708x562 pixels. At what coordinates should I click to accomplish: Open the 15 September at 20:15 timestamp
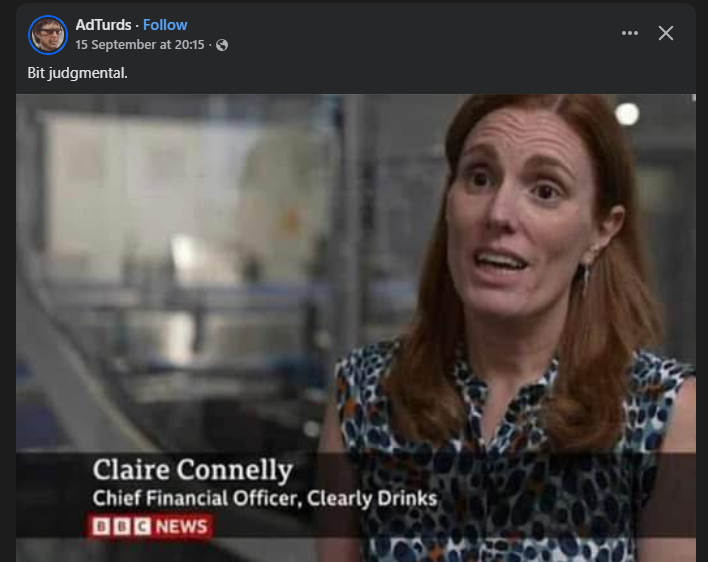pos(140,45)
